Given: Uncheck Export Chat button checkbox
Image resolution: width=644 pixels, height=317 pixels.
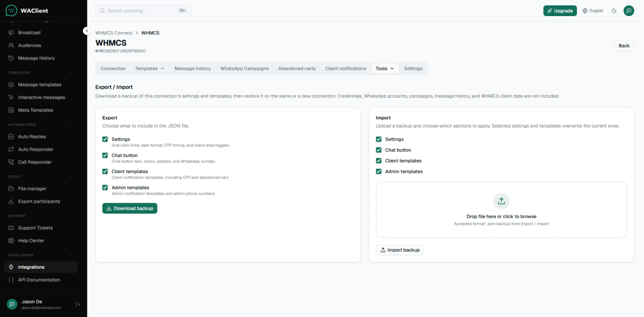Looking at the screenshot, I should point(105,156).
